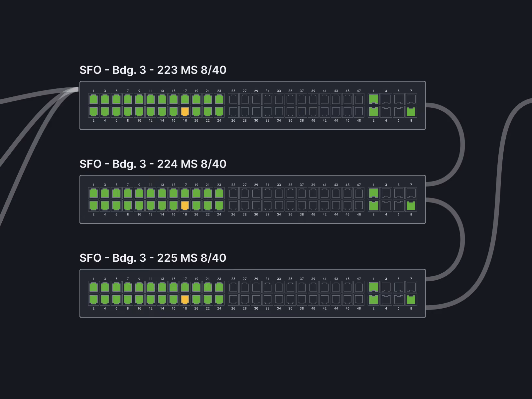This screenshot has width=532, height=399.
Task: Click empty port 25 on 223 MS switch
Action: (233, 99)
